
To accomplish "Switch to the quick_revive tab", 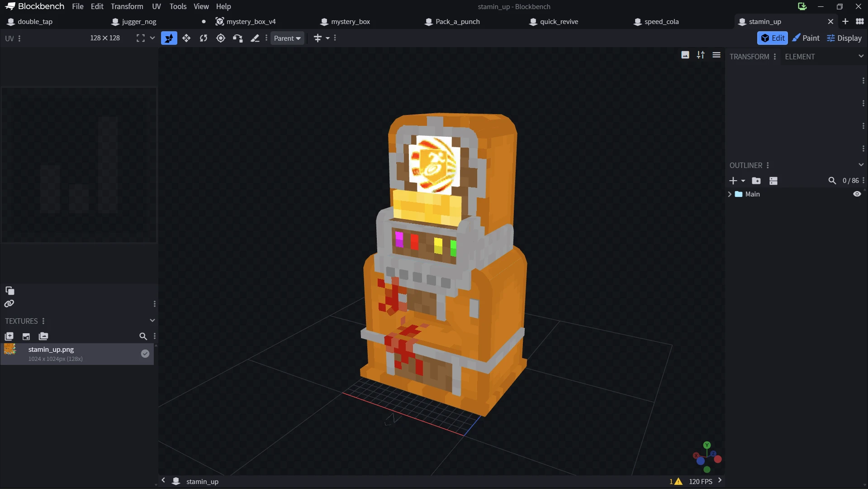I will point(559,22).
